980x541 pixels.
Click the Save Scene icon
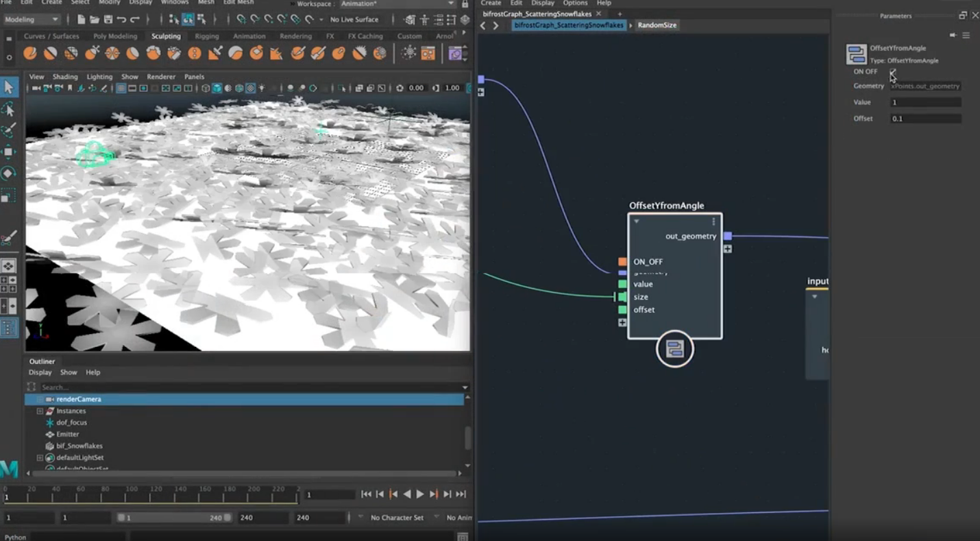point(108,20)
